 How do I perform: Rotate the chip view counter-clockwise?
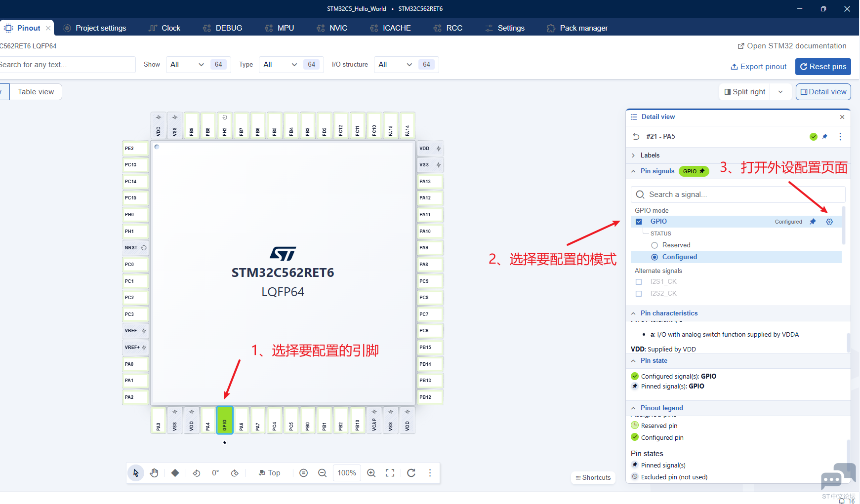[x=197, y=473]
